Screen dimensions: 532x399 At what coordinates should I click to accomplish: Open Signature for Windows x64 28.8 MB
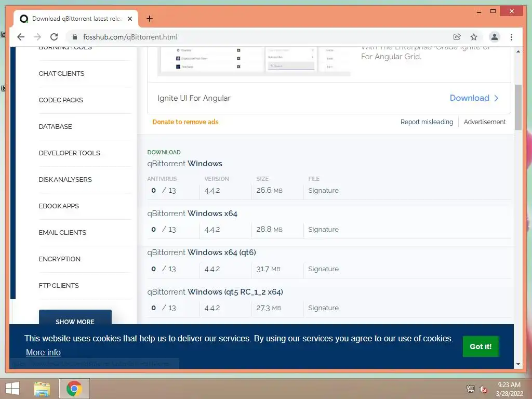323,229
